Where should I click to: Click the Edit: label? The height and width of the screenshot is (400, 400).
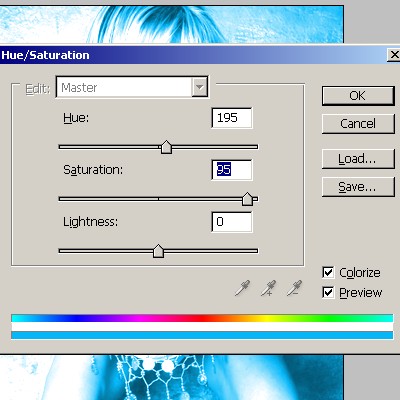tap(38, 89)
